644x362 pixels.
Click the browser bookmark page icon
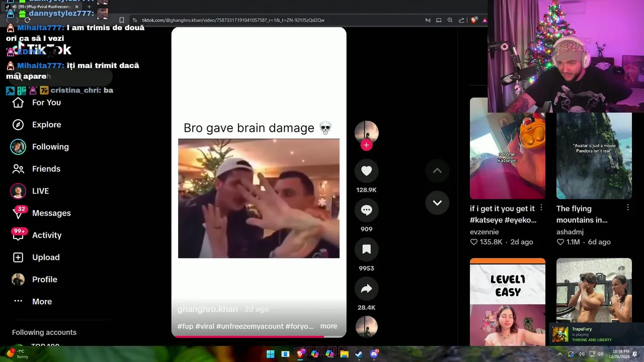pos(122,20)
